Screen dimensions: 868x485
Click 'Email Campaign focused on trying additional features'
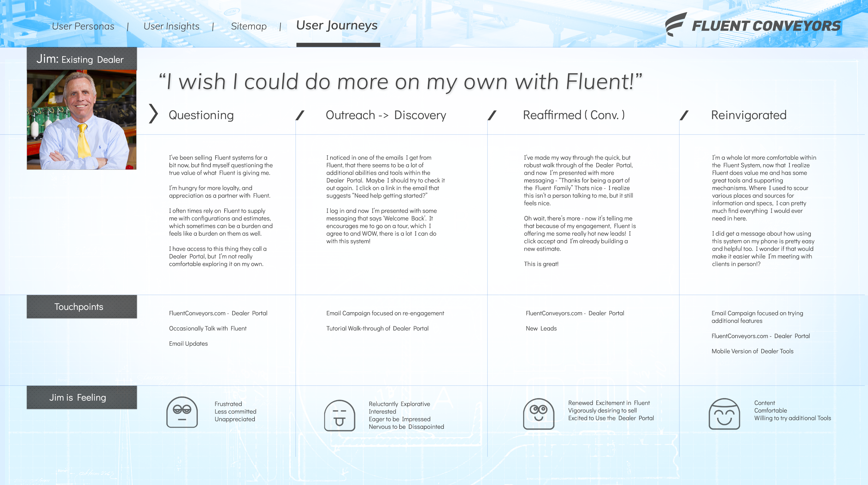click(x=757, y=317)
